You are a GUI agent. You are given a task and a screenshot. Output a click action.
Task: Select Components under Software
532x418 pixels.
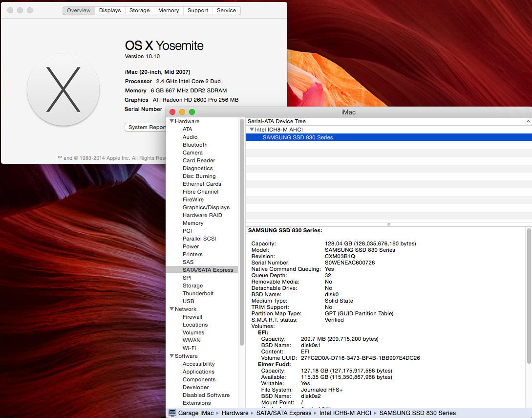coord(199,379)
